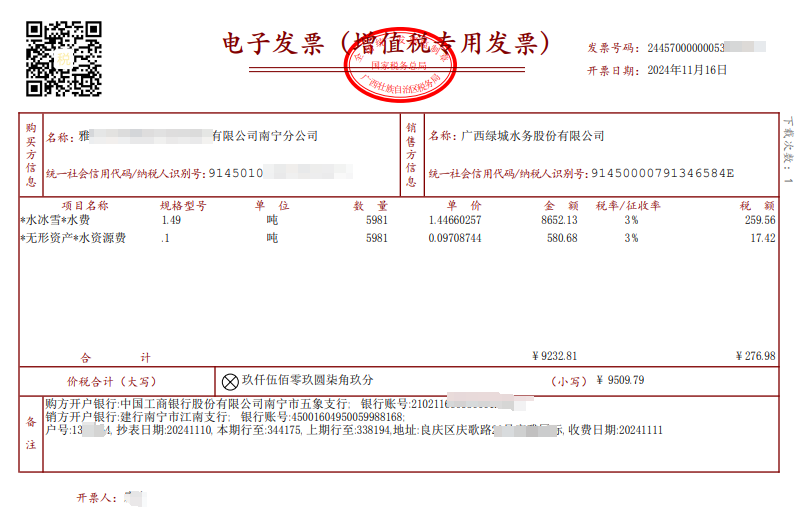Click unit price 0.09708744
Viewport: 799px width, 514px height.
[x=455, y=238]
